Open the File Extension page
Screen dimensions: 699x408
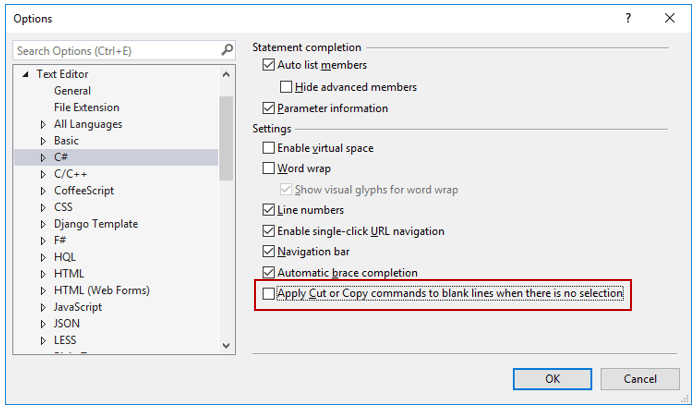tap(86, 108)
